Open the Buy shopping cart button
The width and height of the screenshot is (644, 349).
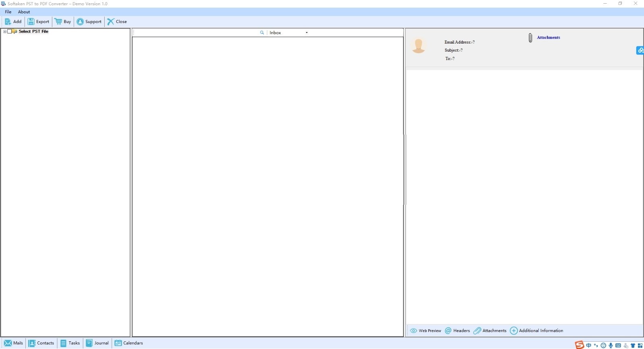(x=63, y=22)
